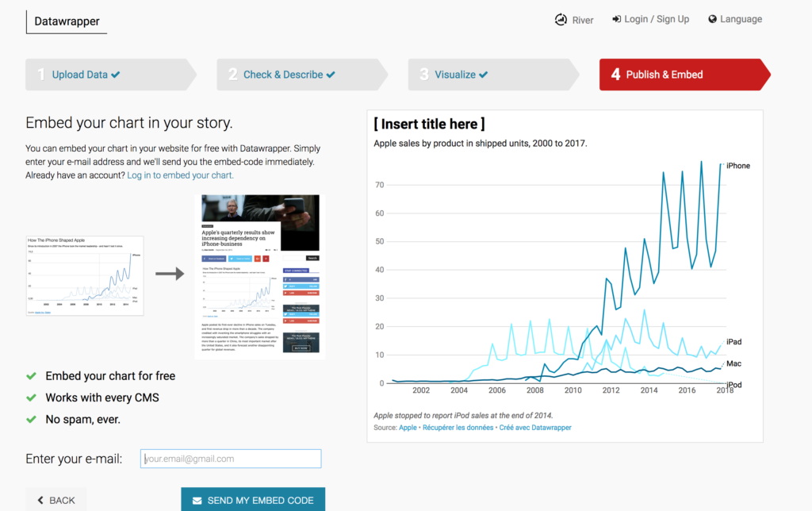The image size is (812, 511).
Task: Click the back chevron icon on the BACK button
Action: (40, 499)
